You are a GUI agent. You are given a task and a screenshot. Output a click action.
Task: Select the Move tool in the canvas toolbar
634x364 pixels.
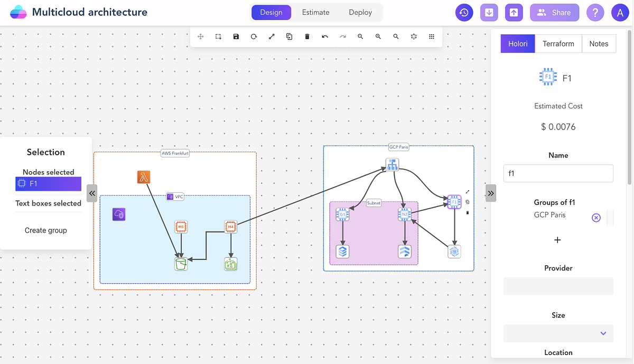coord(200,36)
